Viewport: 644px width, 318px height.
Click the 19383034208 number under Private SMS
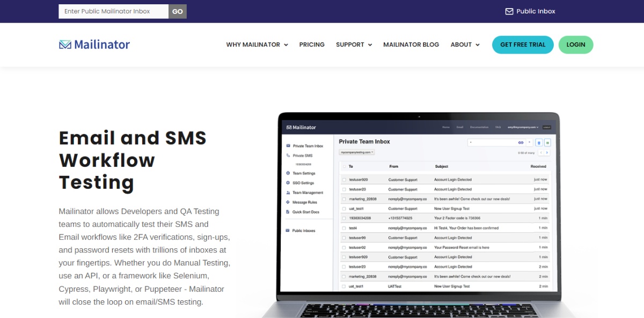point(303,164)
